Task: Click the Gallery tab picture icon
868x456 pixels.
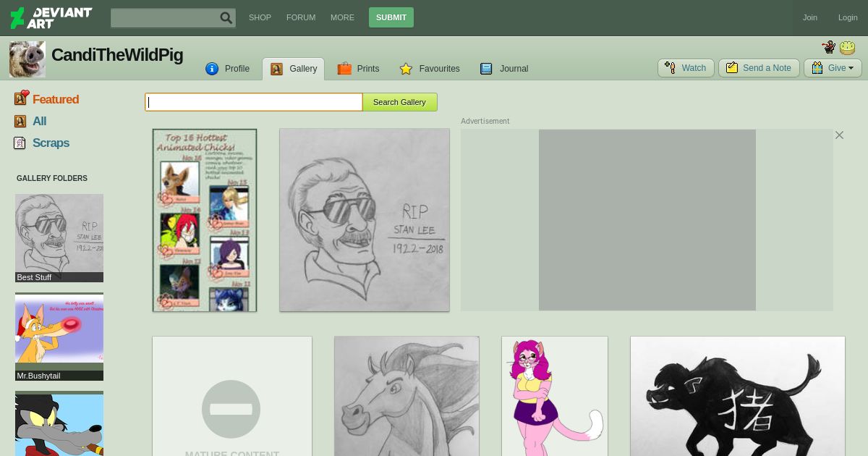Action: tap(276, 69)
